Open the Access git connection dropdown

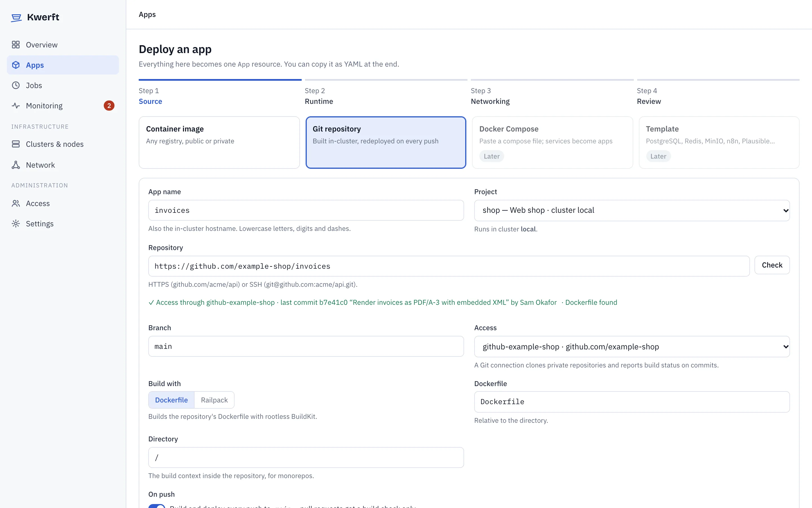(x=632, y=346)
